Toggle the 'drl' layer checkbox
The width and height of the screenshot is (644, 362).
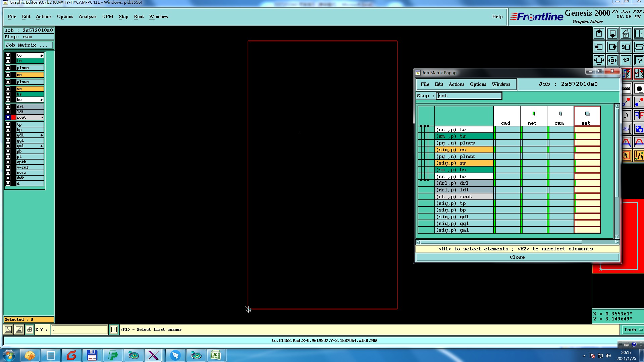tap(8, 107)
